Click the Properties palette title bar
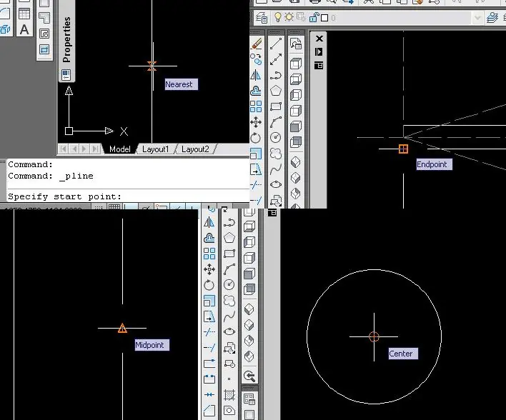Viewport: 506px width, 420px height. pos(66,40)
